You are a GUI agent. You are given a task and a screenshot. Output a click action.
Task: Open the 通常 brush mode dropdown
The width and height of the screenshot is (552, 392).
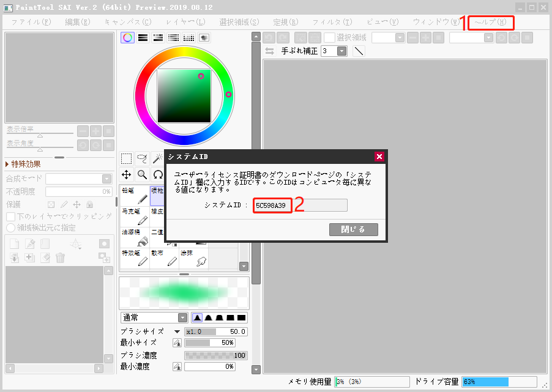(182, 318)
